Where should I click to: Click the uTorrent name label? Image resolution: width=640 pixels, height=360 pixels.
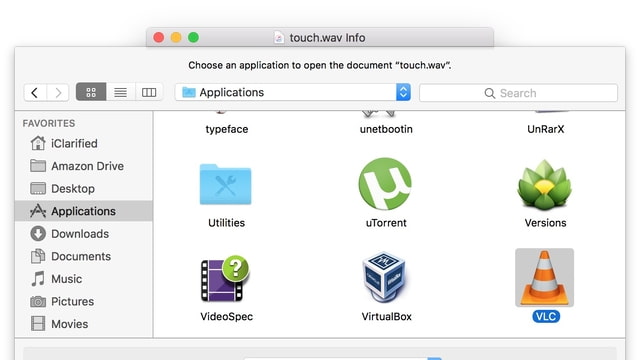tap(386, 223)
